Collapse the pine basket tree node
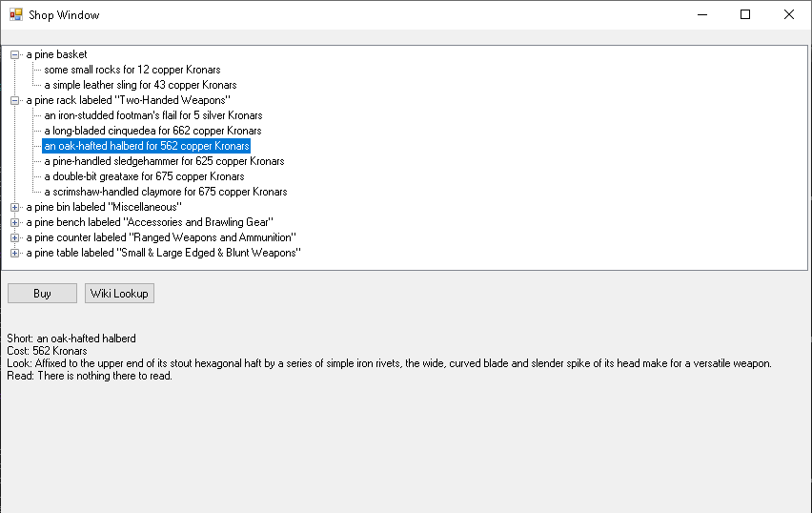 coord(15,54)
